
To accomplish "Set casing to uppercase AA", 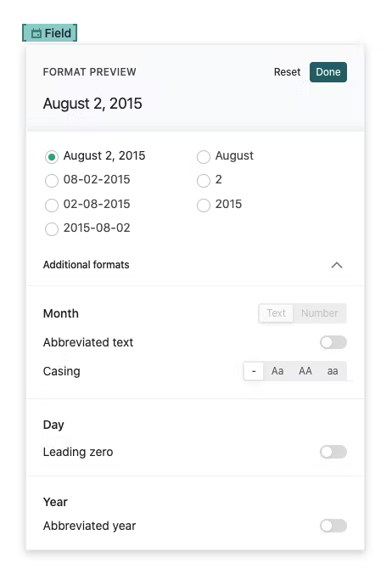I will click(x=305, y=371).
